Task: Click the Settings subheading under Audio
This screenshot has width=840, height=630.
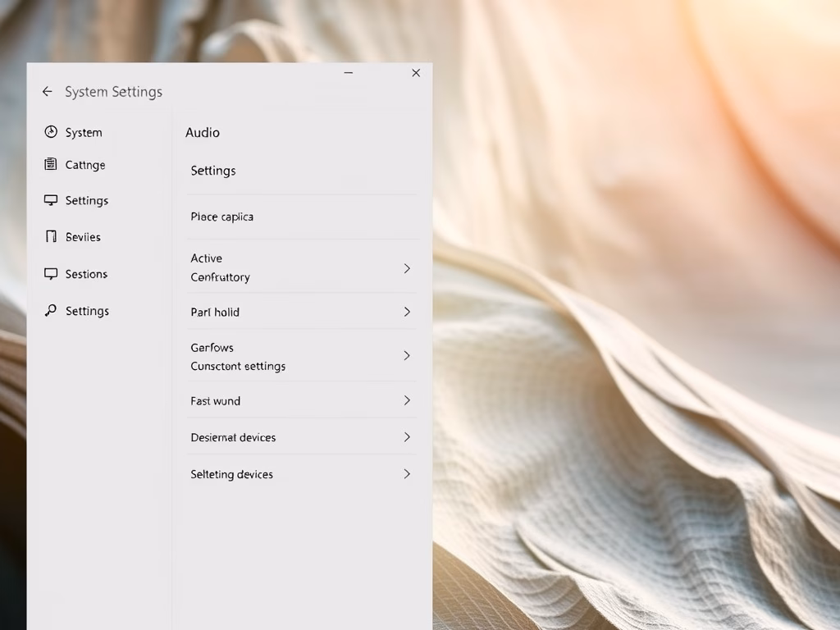Action: [213, 171]
